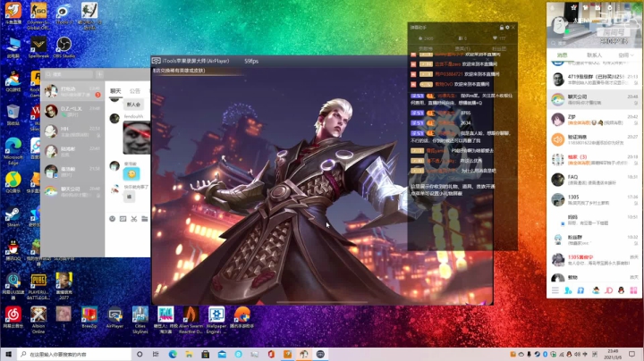Click the folder icon in the chat toolbar
This screenshot has height=361, width=644.
pos(145,219)
